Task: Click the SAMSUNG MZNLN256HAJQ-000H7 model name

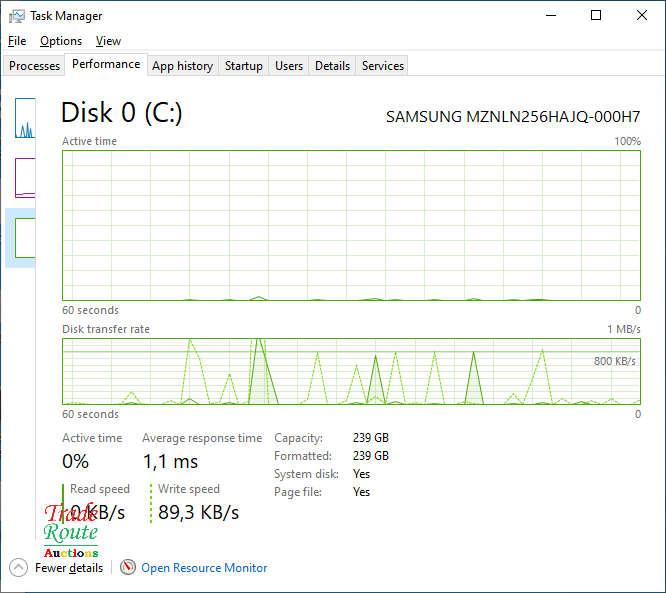Action: [x=513, y=117]
